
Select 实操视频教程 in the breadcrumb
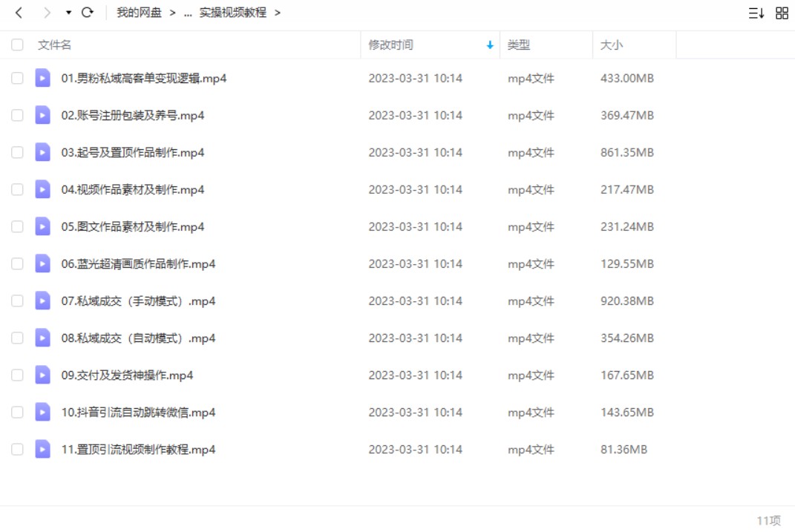pos(233,13)
